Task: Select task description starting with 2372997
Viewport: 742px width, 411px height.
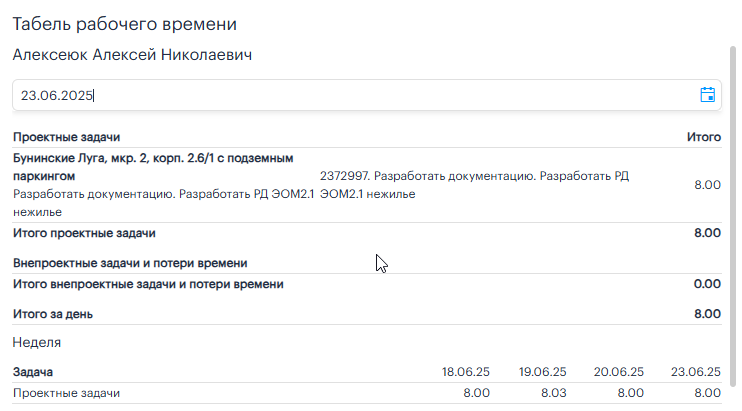Action: pos(473,185)
